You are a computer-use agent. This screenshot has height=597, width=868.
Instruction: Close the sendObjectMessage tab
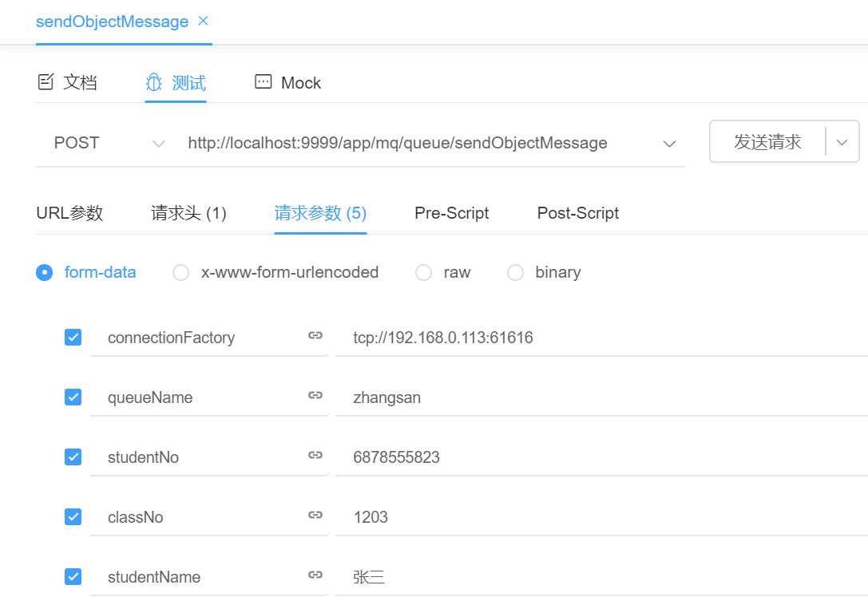point(203,22)
